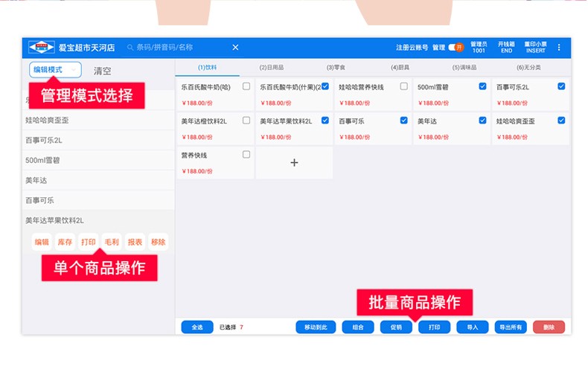Tick the 营养快线 product checkbox
Image resolution: width=588 pixels, height=369 pixels.
246,155
